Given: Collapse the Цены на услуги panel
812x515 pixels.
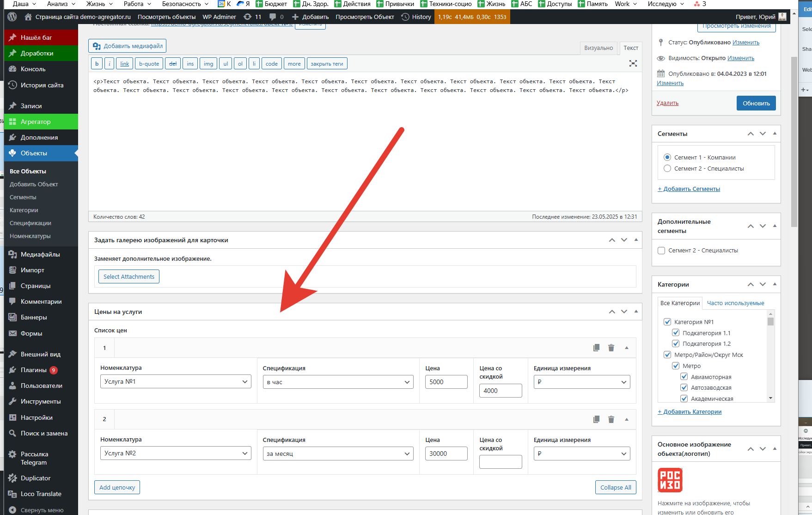Looking at the screenshot, I should 636,312.
